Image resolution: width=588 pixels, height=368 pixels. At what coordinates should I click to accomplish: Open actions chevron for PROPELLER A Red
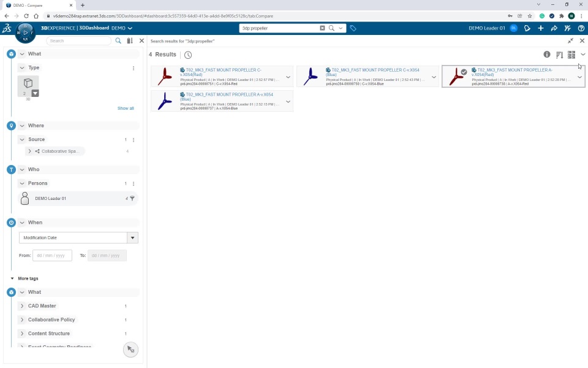coord(579,77)
